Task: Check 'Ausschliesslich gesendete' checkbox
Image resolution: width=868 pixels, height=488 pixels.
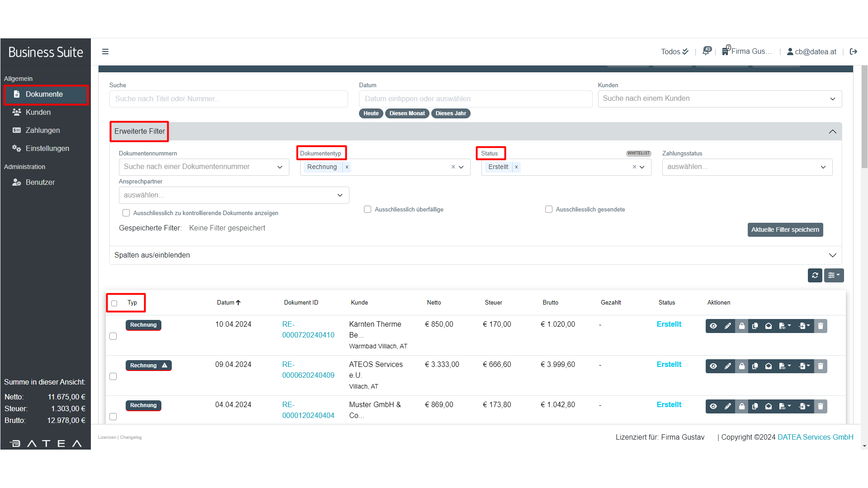Action: (x=549, y=209)
